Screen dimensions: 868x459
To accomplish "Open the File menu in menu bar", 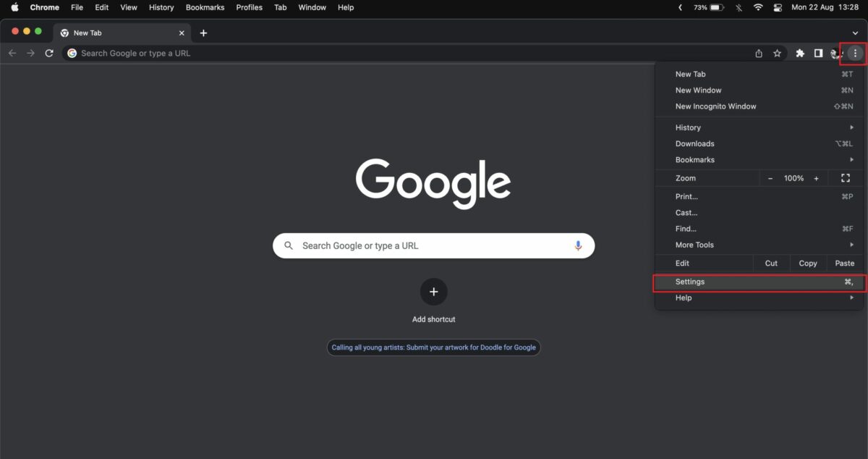I will point(77,7).
